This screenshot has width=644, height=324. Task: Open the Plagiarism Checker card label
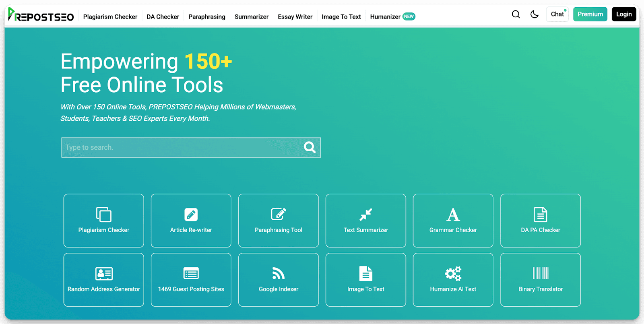[104, 230]
